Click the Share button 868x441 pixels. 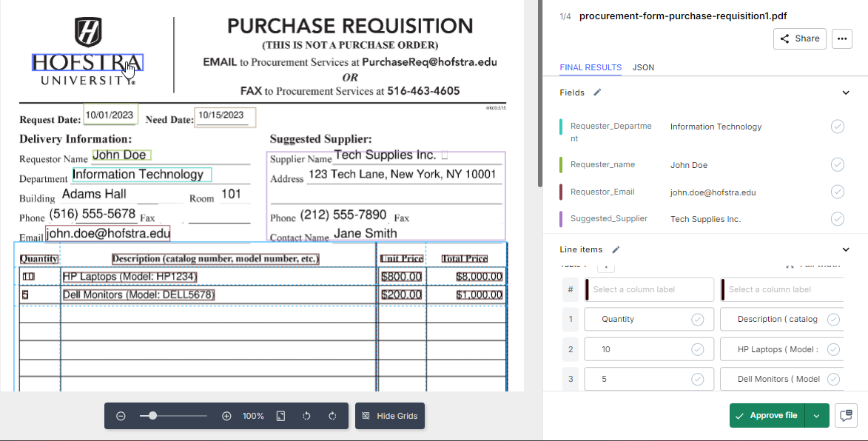point(799,38)
